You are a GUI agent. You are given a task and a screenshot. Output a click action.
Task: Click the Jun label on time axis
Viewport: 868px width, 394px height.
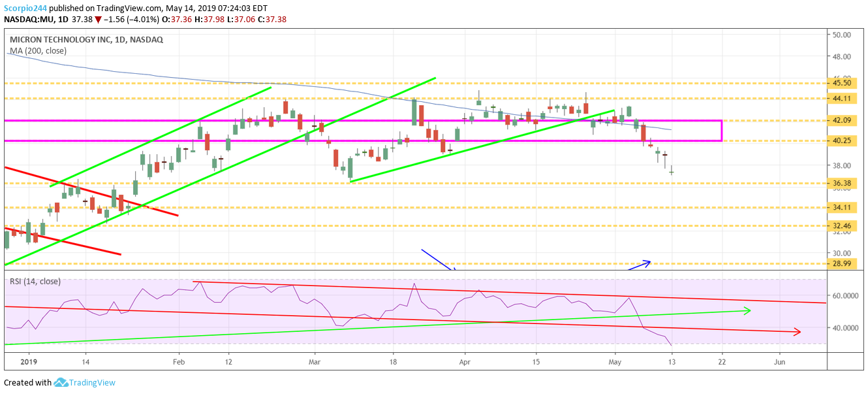point(779,361)
